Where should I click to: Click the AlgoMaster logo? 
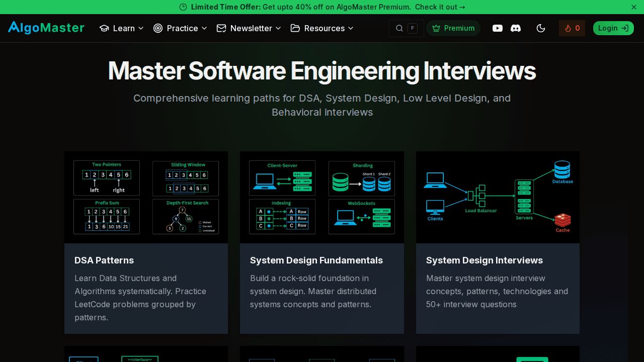pyautogui.click(x=46, y=28)
